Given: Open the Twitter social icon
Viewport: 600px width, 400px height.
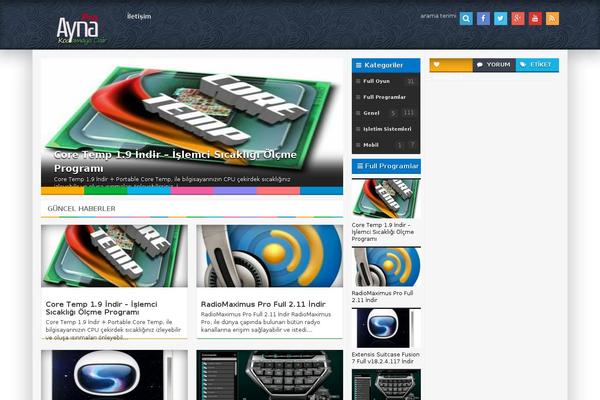Looking at the screenshot, I should coord(500,18).
